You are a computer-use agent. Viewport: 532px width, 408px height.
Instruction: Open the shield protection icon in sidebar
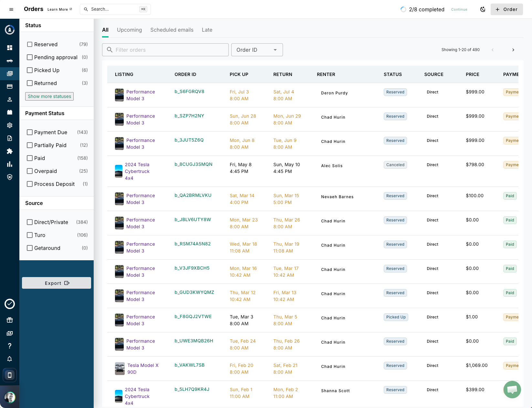(10, 177)
